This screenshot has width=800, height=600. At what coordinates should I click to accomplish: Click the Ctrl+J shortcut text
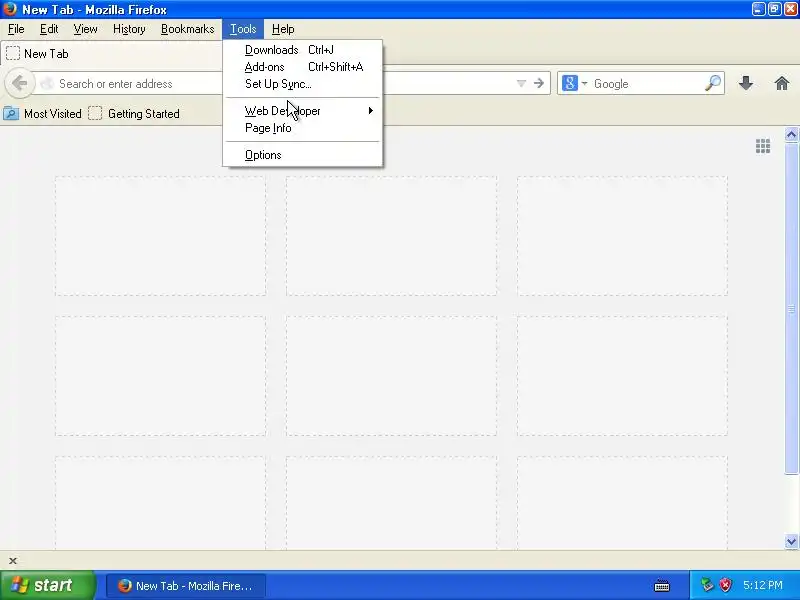[x=321, y=50]
